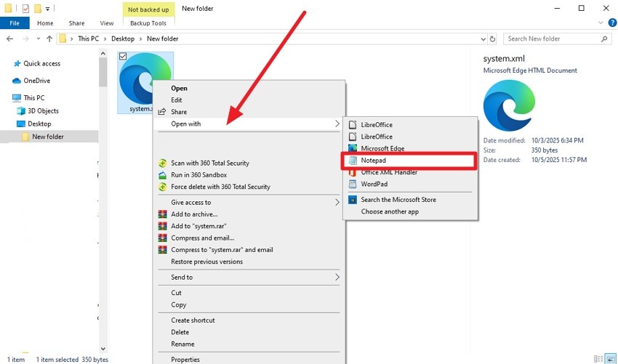
Task: Open the Backup Tools tab
Action: click(x=148, y=23)
